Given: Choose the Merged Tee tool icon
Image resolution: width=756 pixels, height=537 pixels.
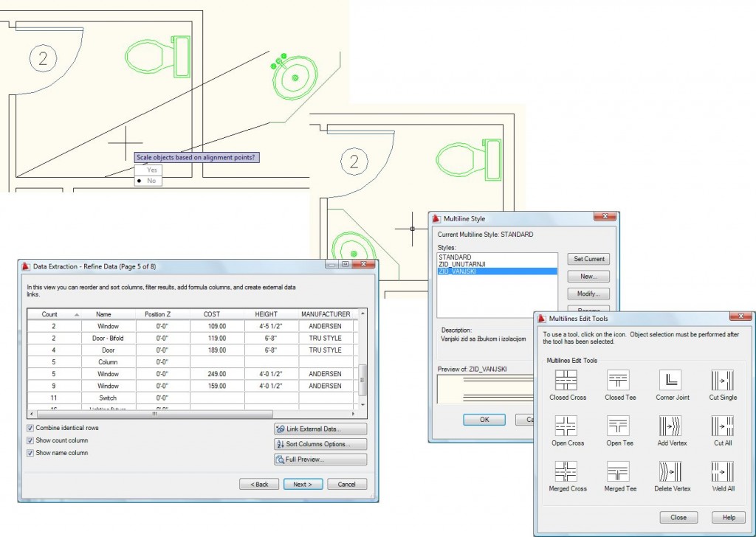Looking at the screenshot, I should 618,471.
